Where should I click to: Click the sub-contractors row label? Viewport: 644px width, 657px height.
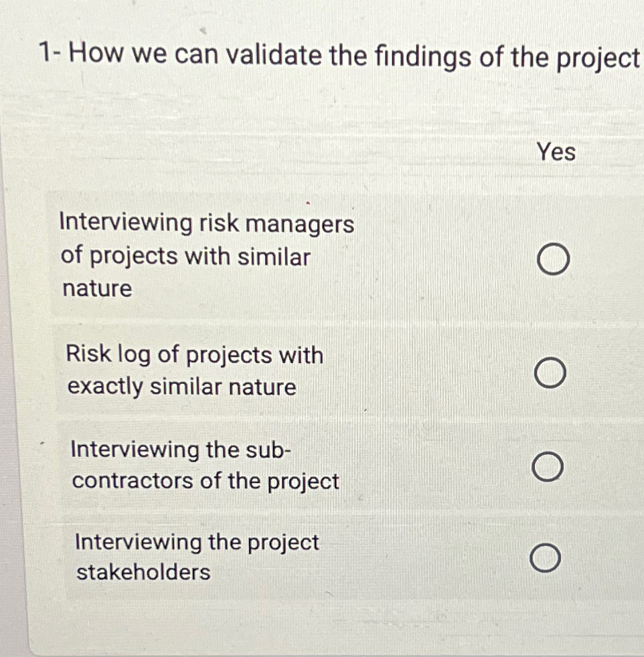[x=203, y=465]
